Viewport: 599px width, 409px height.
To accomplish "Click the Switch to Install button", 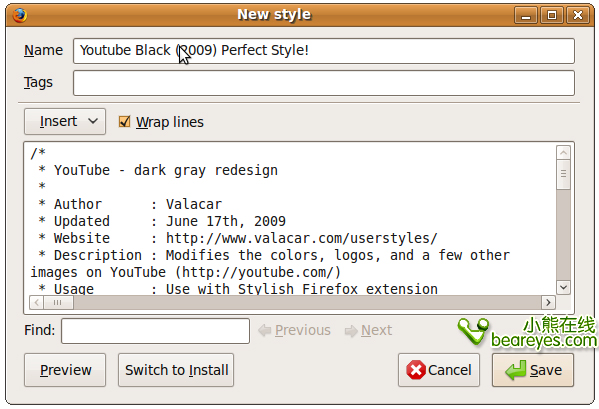I will point(176,370).
